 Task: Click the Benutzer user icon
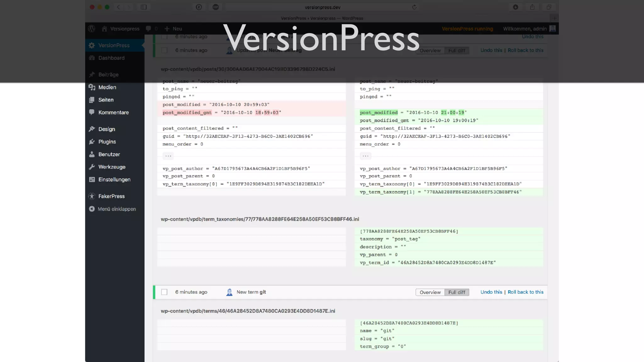coord(92,154)
